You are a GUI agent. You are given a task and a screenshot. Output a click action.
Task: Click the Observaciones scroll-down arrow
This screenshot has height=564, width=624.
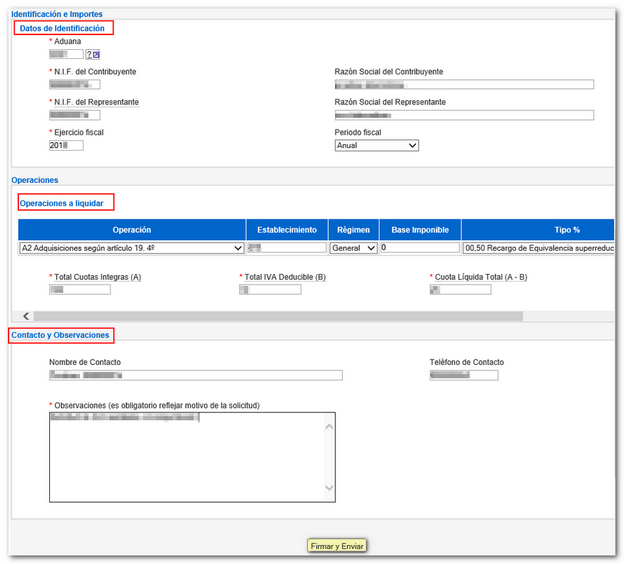pos(328,489)
